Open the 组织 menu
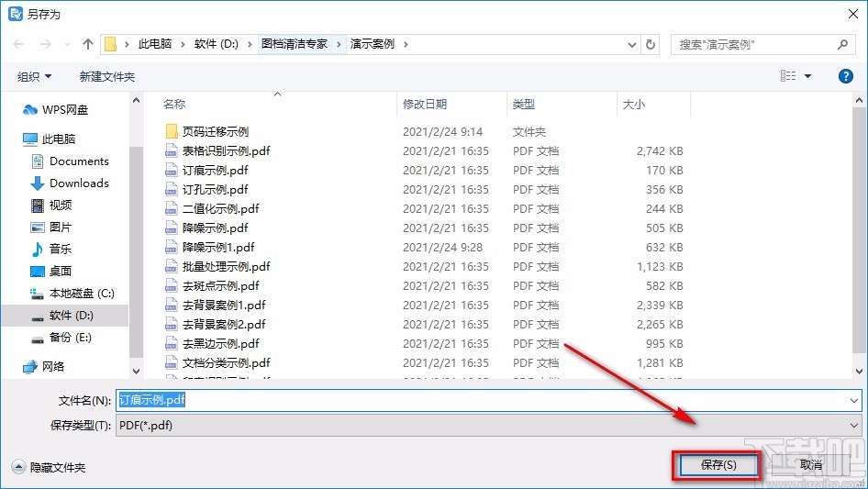The height and width of the screenshot is (489, 868). coord(34,76)
